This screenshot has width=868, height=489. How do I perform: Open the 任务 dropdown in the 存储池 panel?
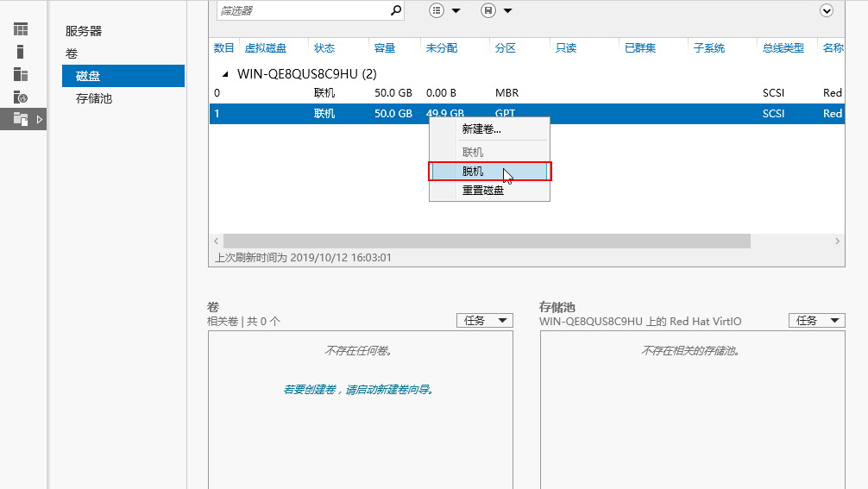click(817, 320)
